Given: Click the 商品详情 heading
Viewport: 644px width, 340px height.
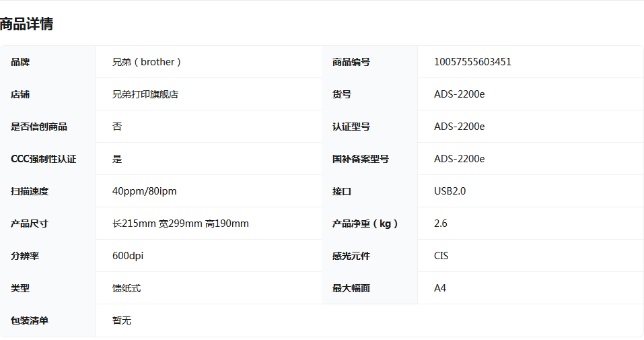Looking at the screenshot, I should (x=26, y=24).
